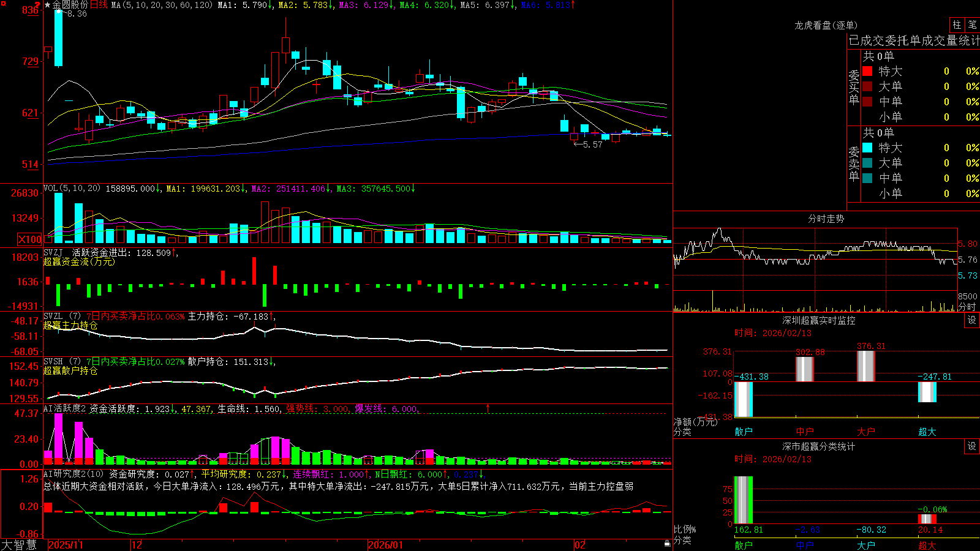Click the 大智慧 logo at bottom-left

click(19, 545)
